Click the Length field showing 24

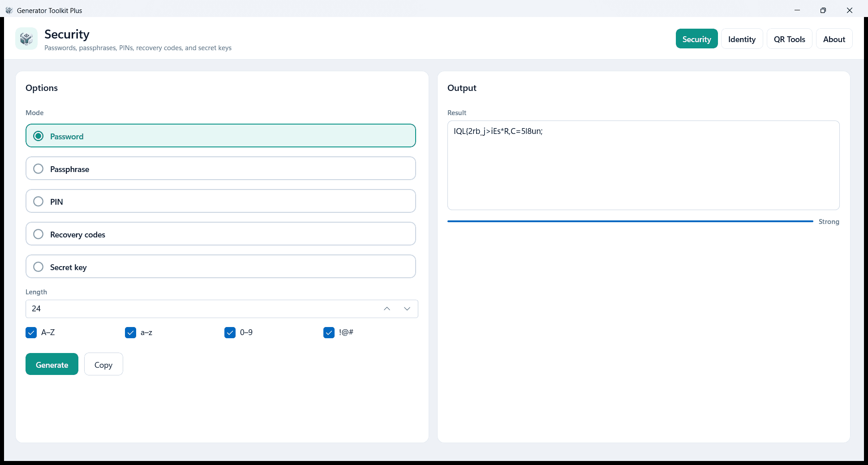coord(222,309)
